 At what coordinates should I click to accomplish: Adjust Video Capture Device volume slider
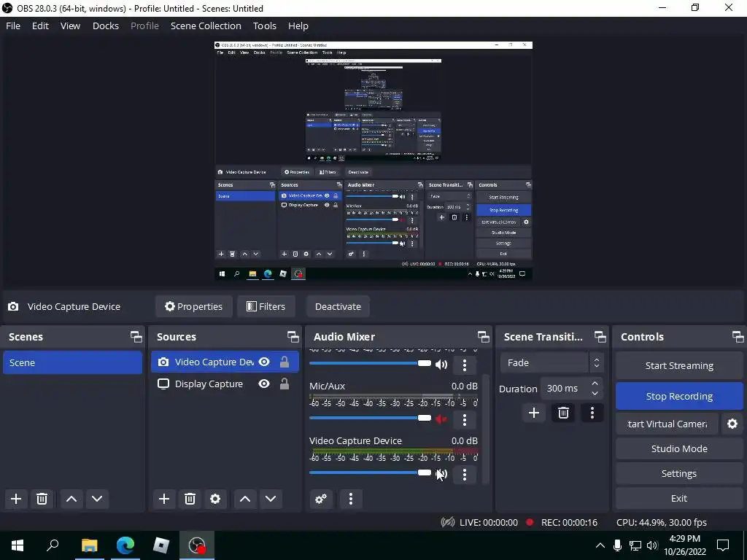coord(370,472)
